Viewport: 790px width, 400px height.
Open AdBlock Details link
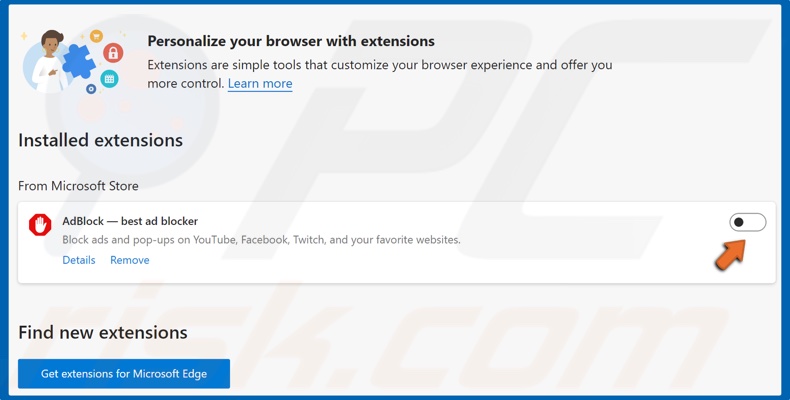click(79, 260)
